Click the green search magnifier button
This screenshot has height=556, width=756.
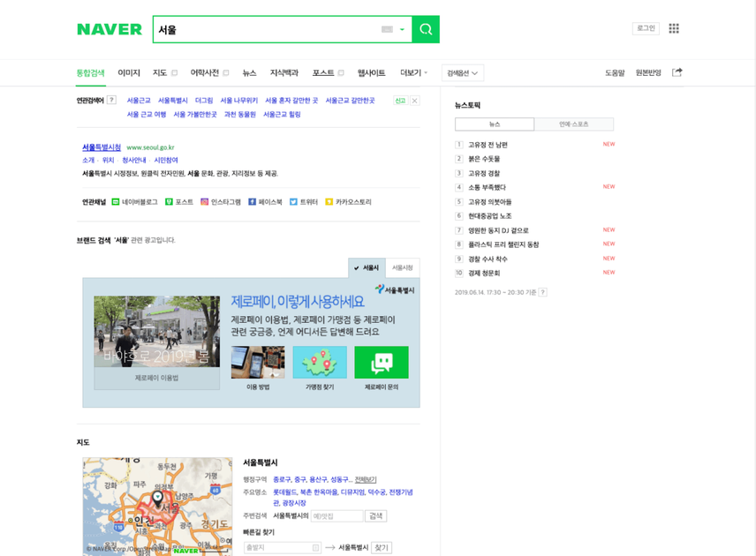(426, 29)
